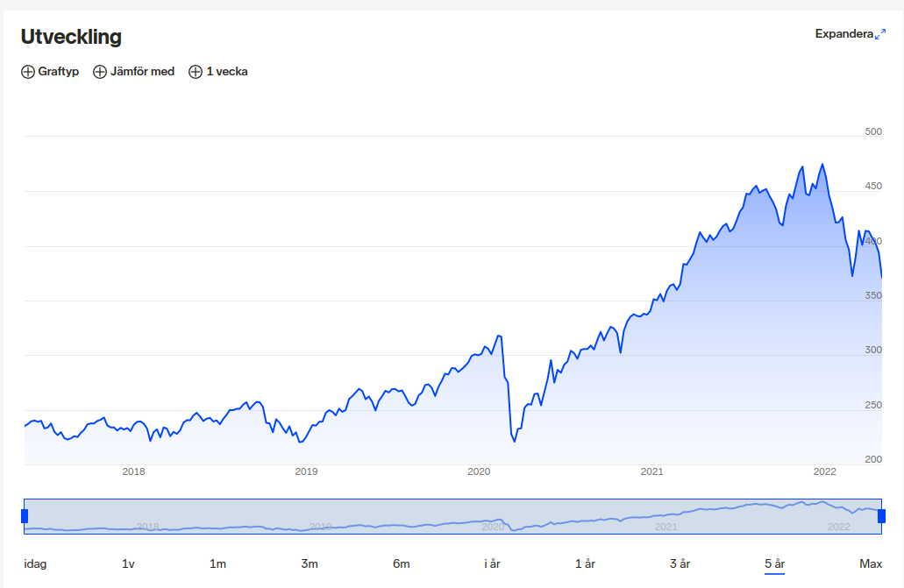Select the 3m period tab
This screenshot has width=904, height=588.
pos(309,563)
